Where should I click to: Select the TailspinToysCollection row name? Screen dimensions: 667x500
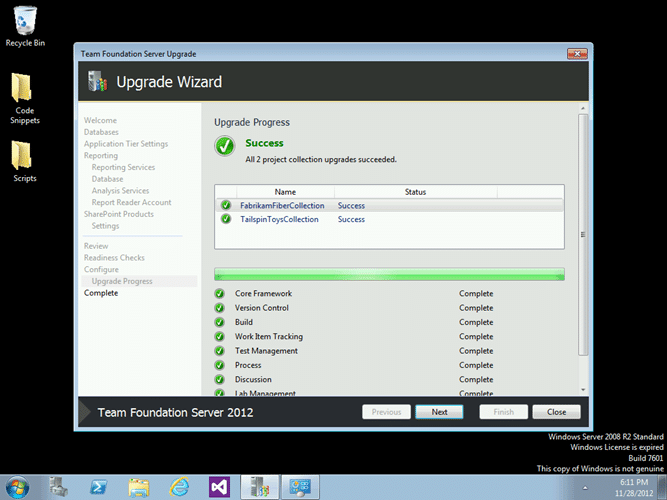(279, 219)
